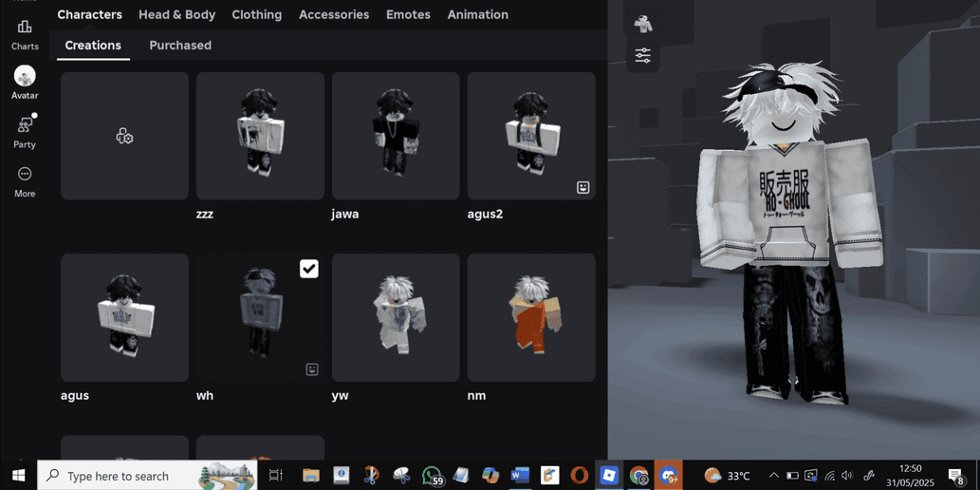The image size is (980, 490).
Task: Toggle the checkmark on the wh outfit
Action: click(x=308, y=269)
